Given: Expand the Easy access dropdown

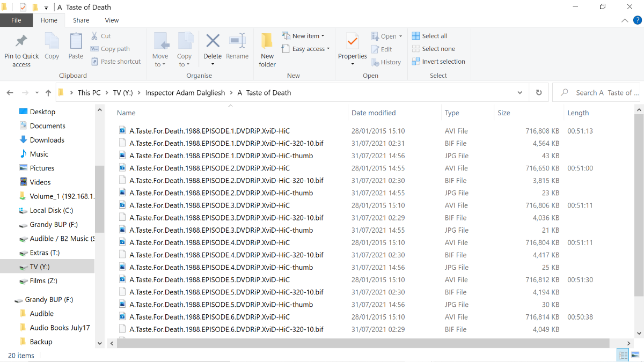Looking at the screenshot, I should click(311, 49).
